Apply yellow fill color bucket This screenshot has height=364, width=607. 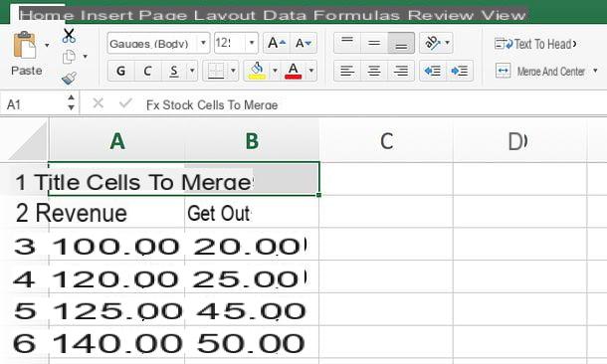click(x=257, y=71)
